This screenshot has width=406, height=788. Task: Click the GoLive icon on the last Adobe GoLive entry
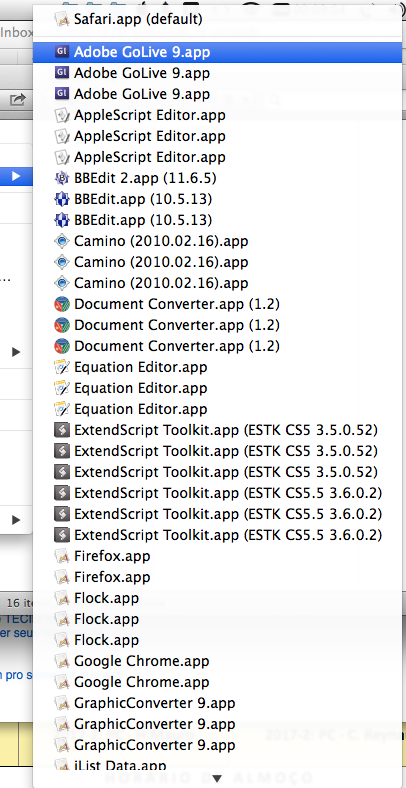click(61, 94)
